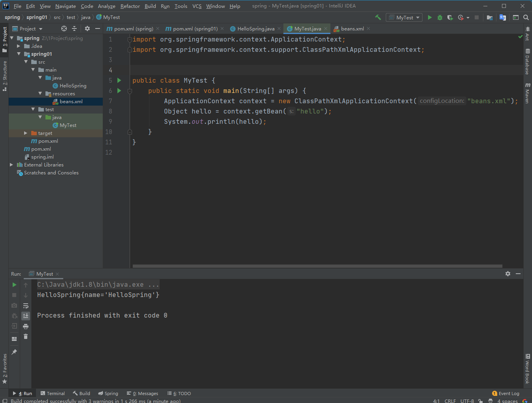This screenshot has width=532, height=403.
Task: Open the Messages tool window
Action: click(x=142, y=394)
